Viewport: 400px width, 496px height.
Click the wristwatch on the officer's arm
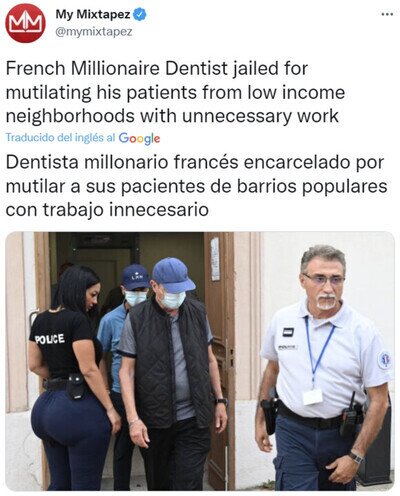click(x=356, y=457)
